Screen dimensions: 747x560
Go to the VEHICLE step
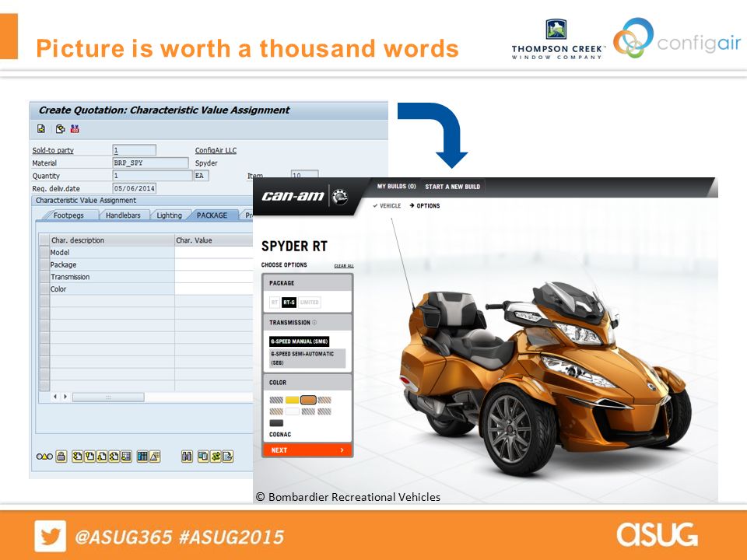point(387,205)
